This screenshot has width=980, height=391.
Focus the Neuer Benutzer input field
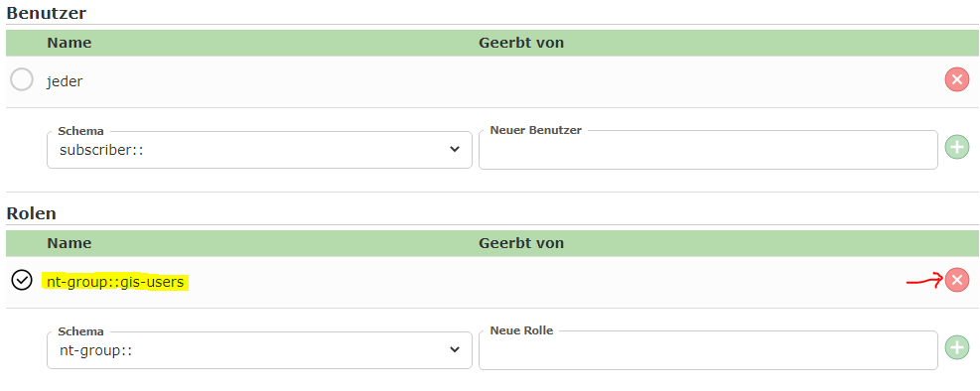pos(708,150)
